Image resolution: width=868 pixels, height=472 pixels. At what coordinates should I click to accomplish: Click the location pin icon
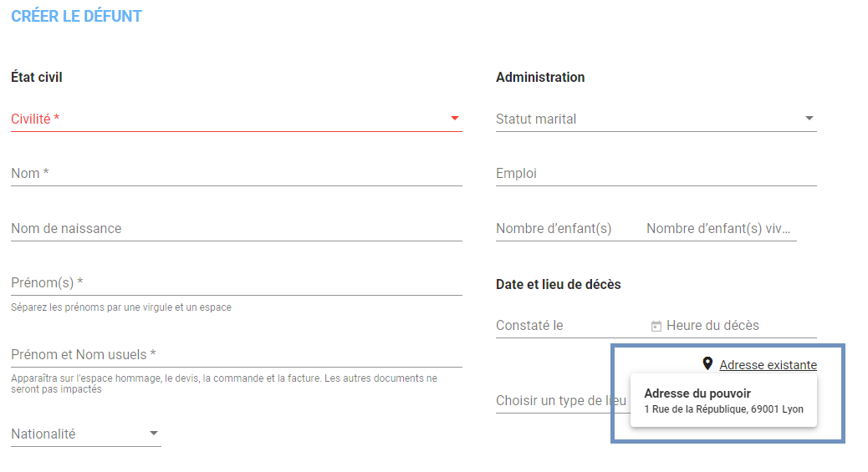(x=707, y=363)
